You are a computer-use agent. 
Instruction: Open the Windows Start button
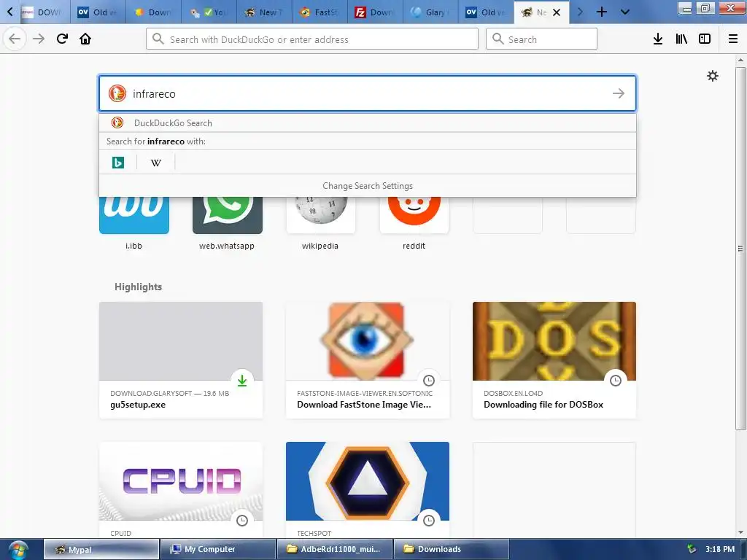(18, 550)
